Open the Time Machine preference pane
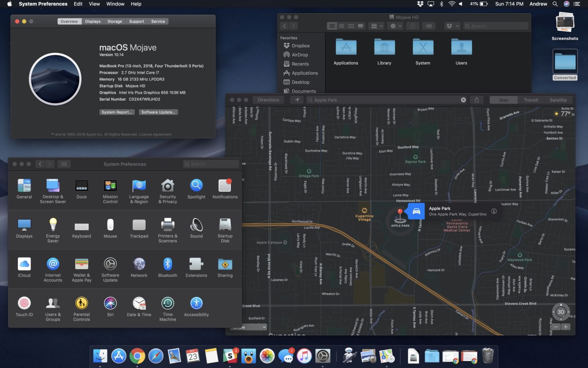 click(167, 304)
